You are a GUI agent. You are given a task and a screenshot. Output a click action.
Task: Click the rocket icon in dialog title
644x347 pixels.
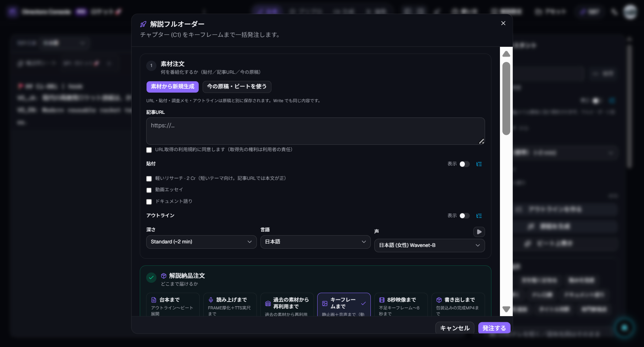[x=143, y=24]
